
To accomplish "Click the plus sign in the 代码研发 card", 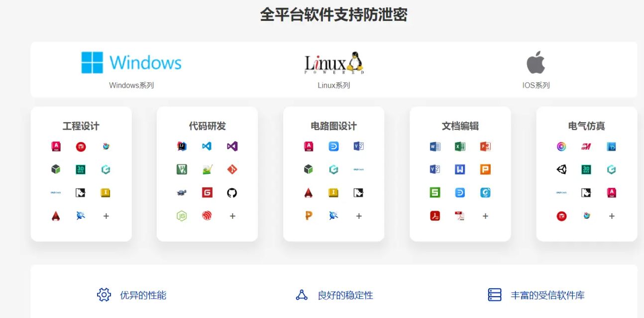I will click(232, 216).
